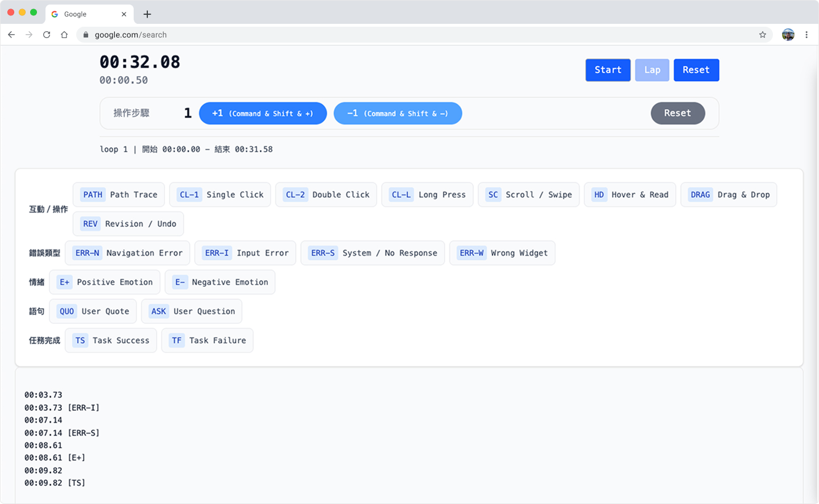The image size is (819, 504).
Task: Open a new browser tab
Action: (147, 14)
